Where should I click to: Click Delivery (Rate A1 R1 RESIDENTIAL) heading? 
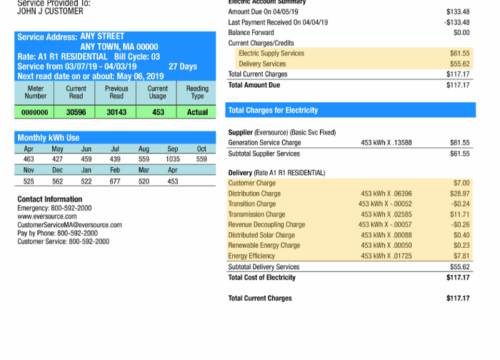277,173
